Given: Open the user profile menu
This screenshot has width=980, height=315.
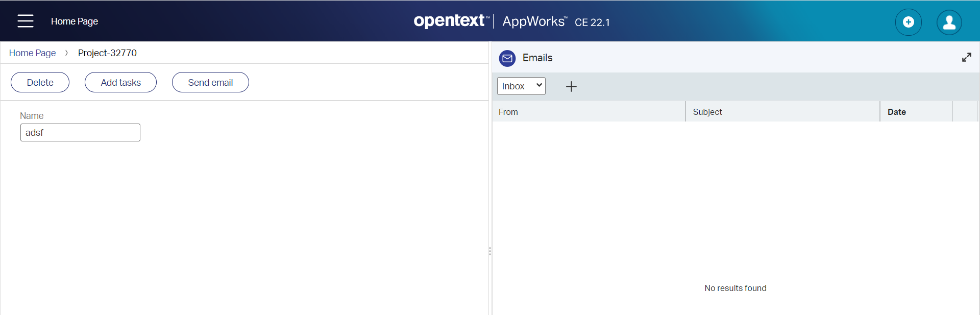Looking at the screenshot, I should coord(949,22).
